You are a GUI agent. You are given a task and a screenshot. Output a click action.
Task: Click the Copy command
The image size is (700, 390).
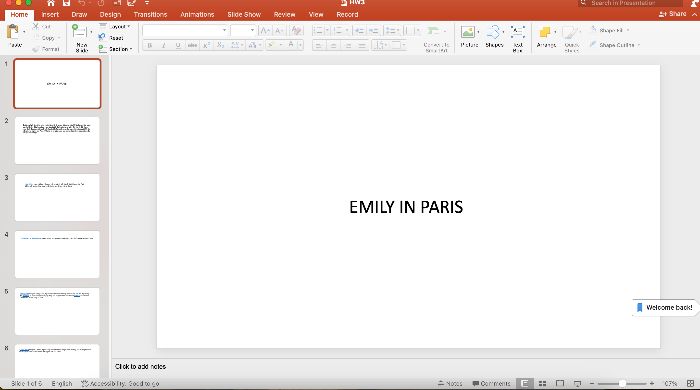pos(47,38)
